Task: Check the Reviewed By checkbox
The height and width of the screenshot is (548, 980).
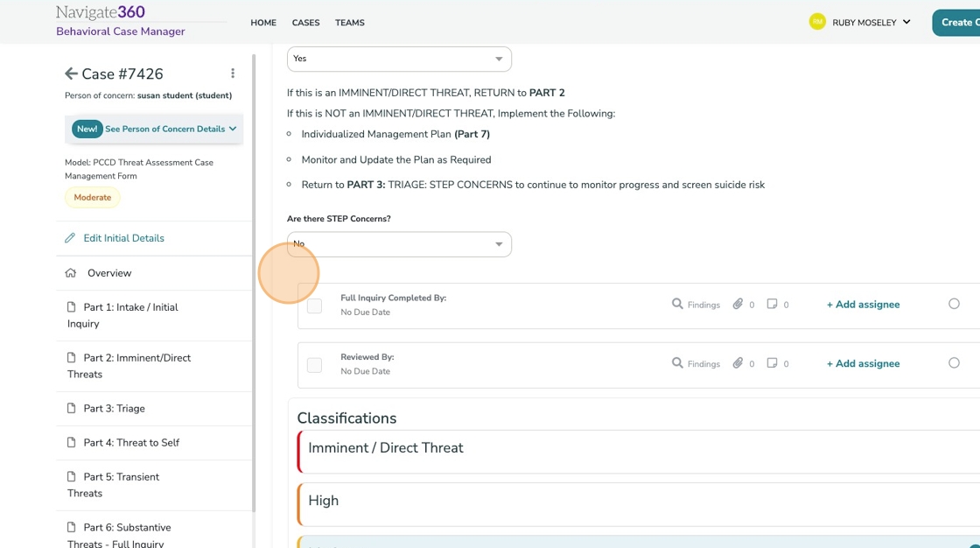Action: pos(314,365)
